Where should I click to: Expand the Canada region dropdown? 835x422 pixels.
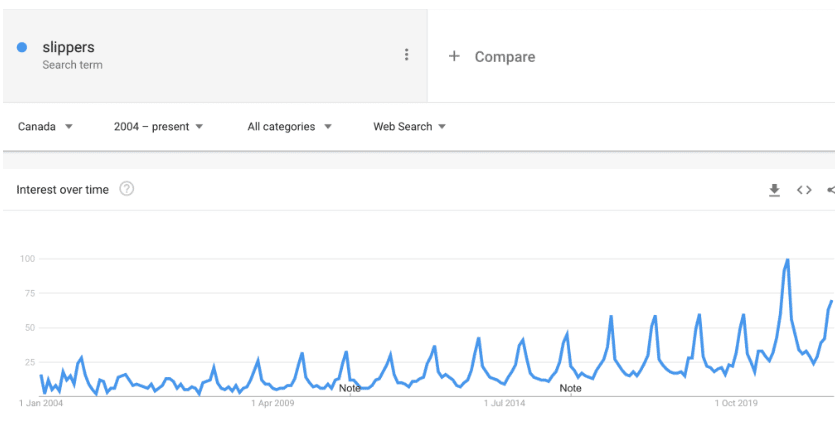[x=45, y=126]
